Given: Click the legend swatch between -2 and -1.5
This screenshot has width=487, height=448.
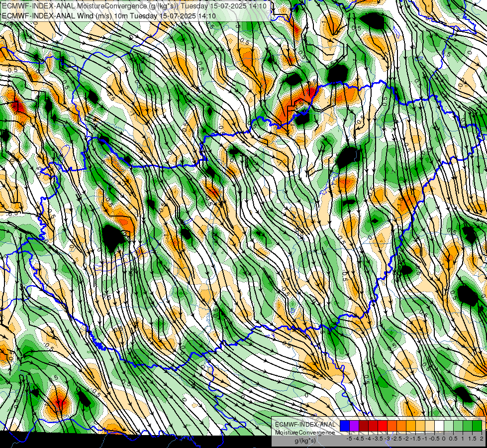Looking at the screenshot, I should [410, 426].
